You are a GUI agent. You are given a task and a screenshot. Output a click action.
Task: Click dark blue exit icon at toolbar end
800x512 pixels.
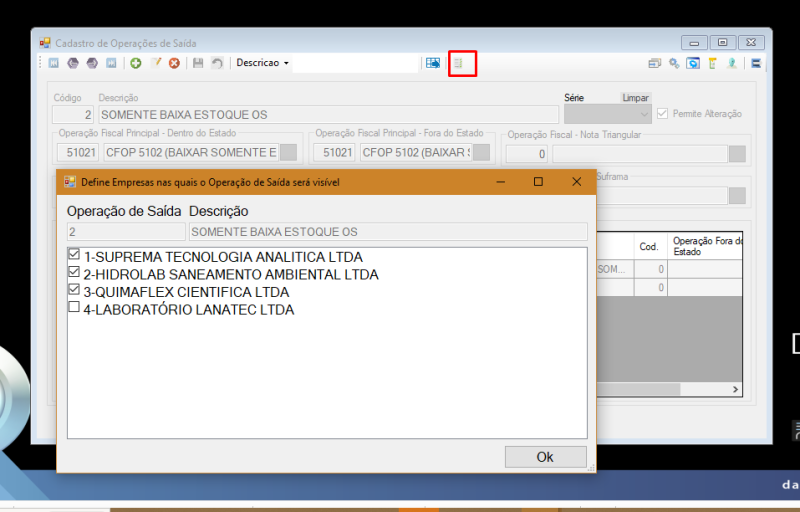[x=757, y=63]
